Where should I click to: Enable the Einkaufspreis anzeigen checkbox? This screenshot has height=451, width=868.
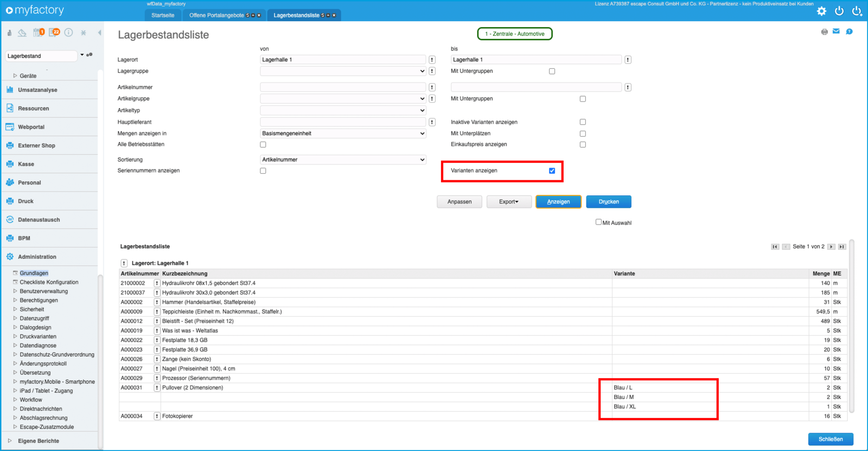pos(583,145)
